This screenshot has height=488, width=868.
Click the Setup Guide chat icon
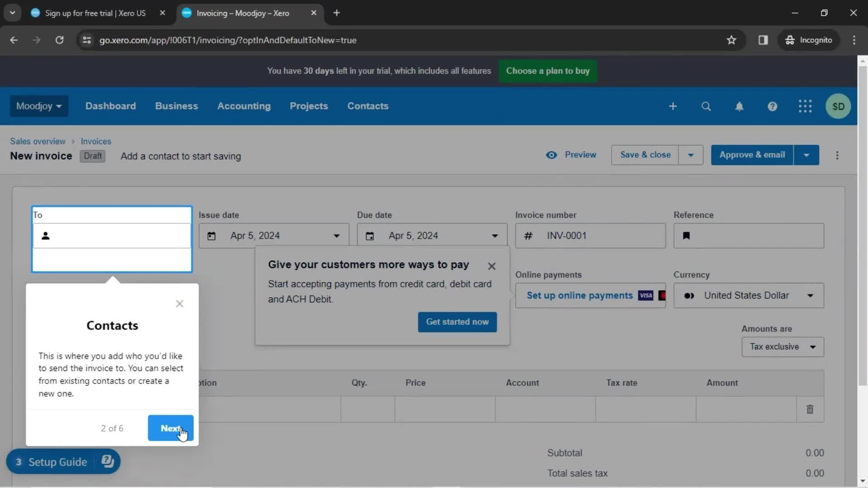click(x=108, y=461)
